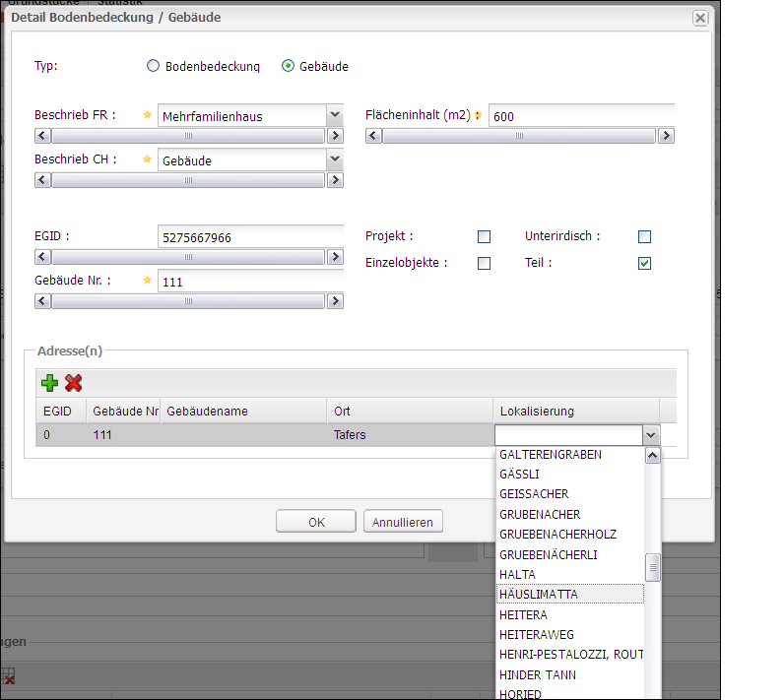Toggle the Lokalisierung combo box arrow
The image size is (784, 700).
pos(650,435)
